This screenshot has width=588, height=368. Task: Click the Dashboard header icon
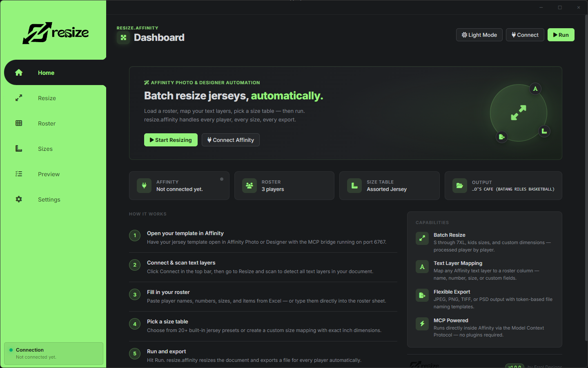pyautogui.click(x=123, y=38)
